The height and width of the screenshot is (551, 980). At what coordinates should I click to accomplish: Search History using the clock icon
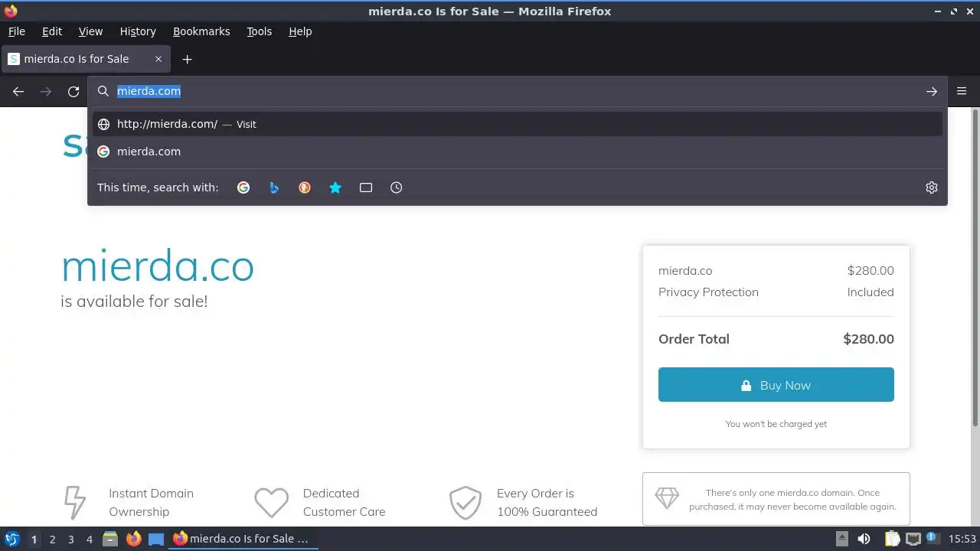[397, 187]
